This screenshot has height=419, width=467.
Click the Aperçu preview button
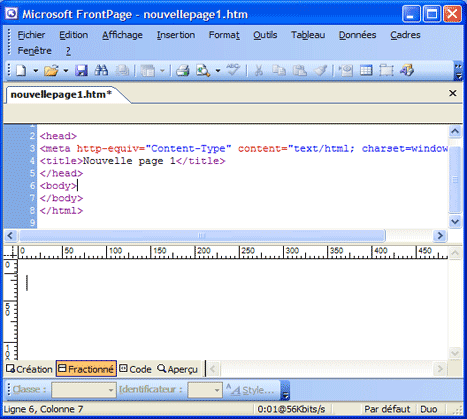click(x=177, y=369)
